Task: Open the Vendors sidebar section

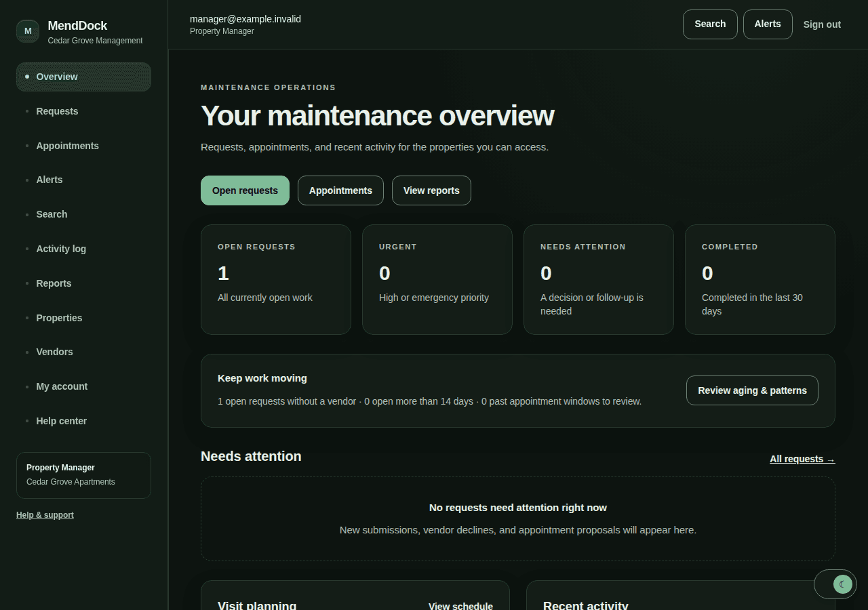Action: [83, 352]
